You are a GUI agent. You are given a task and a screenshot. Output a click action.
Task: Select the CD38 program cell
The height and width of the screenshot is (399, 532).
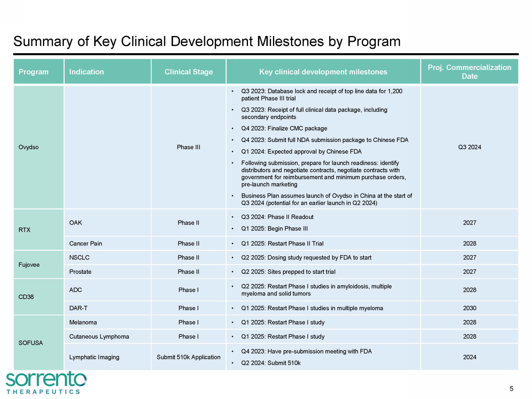[x=26, y=297]
